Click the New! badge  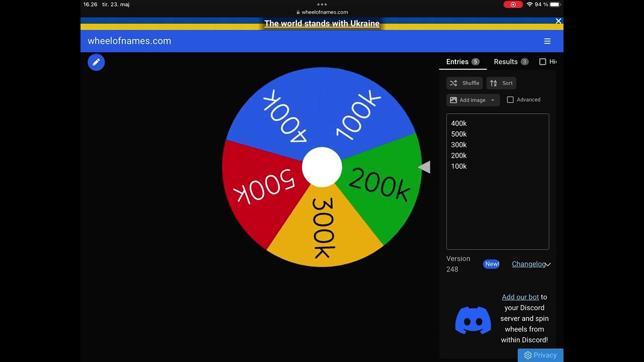pyautogui.click(x=492, y=264)
